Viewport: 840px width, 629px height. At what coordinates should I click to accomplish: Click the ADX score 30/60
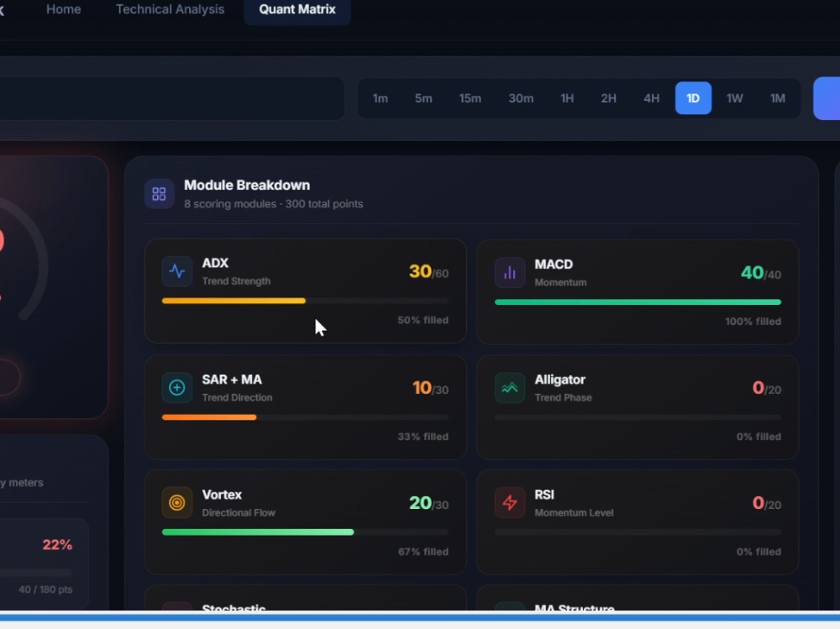pos(428,271)
